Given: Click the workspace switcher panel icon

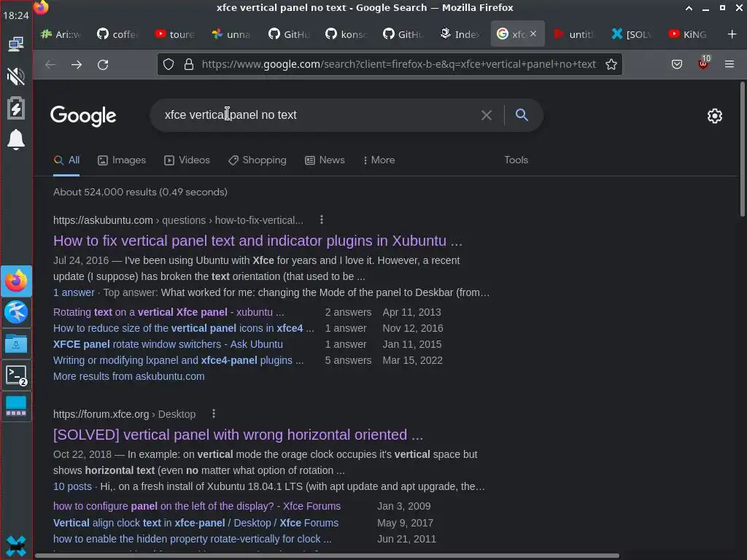Looking at the screenshot, I should (16, 407).
